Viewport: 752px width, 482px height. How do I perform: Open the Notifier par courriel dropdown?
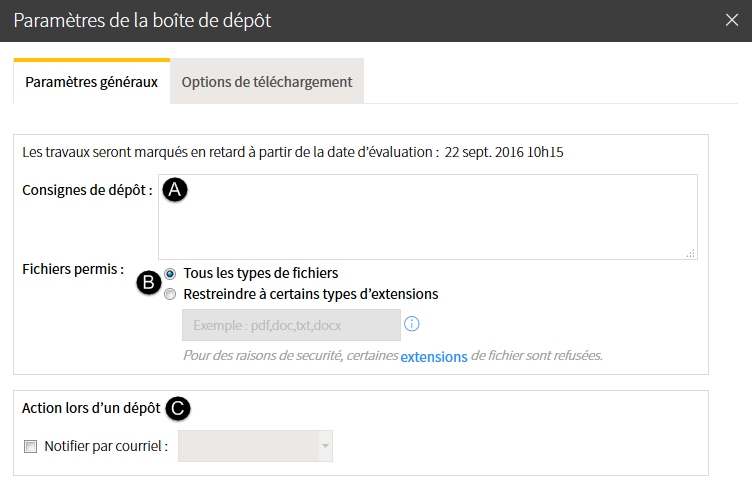click(x=255, y=446)
